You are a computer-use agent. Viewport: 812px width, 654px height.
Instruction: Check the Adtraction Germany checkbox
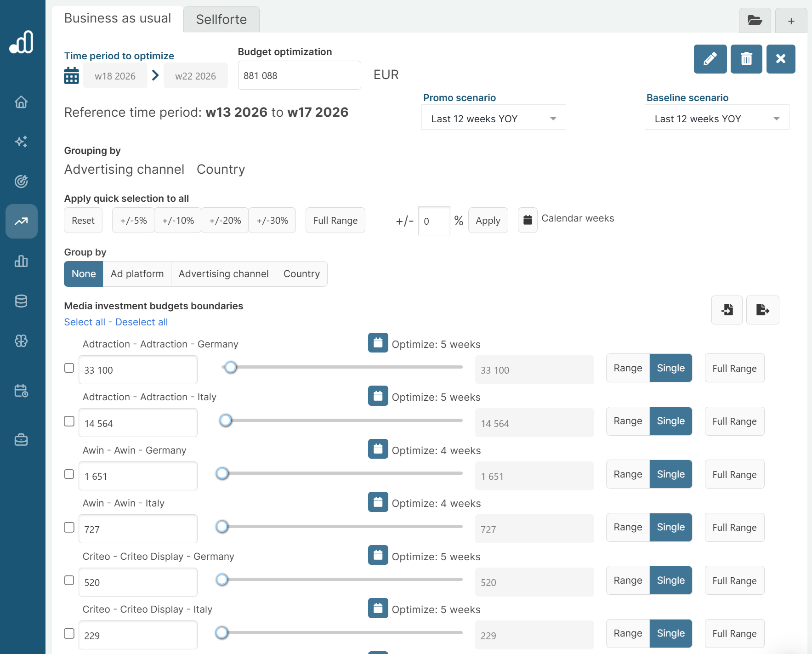pyautogui.click(x=69, y=368)
